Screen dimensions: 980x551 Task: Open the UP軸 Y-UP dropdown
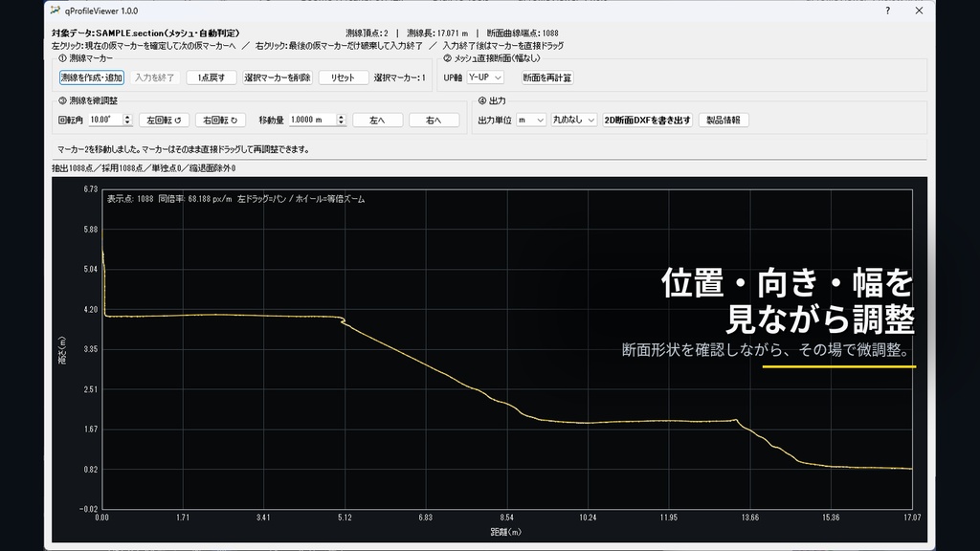[485, 77]
